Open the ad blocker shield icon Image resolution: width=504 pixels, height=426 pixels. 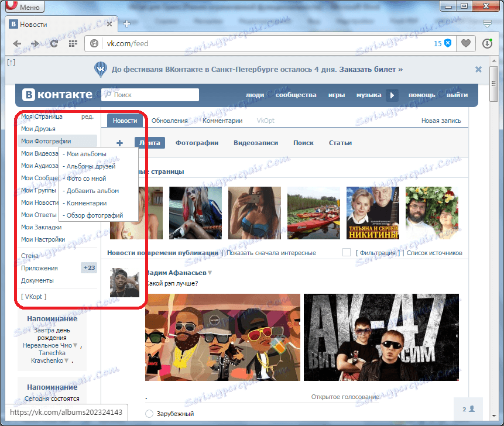pyautogui.click(x=447, y=43)
